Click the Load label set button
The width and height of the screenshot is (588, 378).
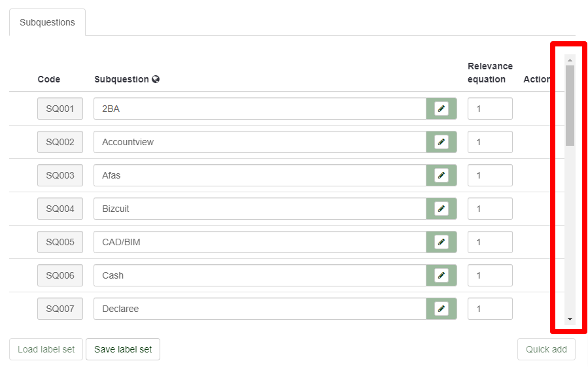(x=46, y=349)
